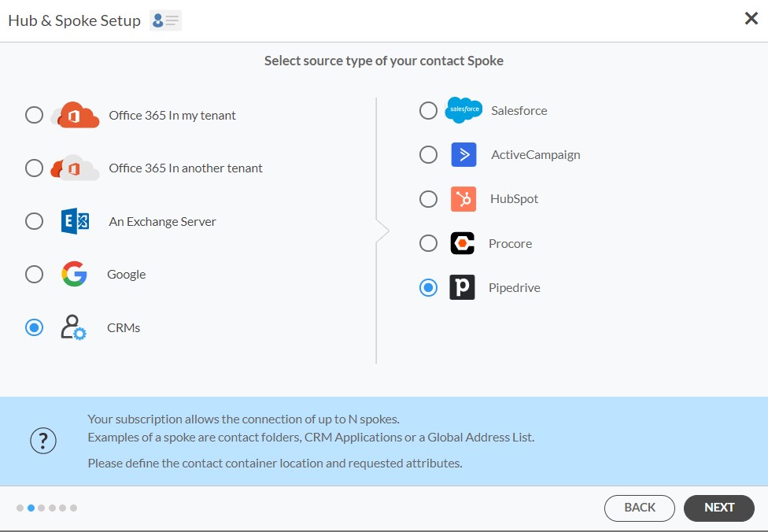
Task: Go to the previous step with BACK
Action: coord(640,508)
